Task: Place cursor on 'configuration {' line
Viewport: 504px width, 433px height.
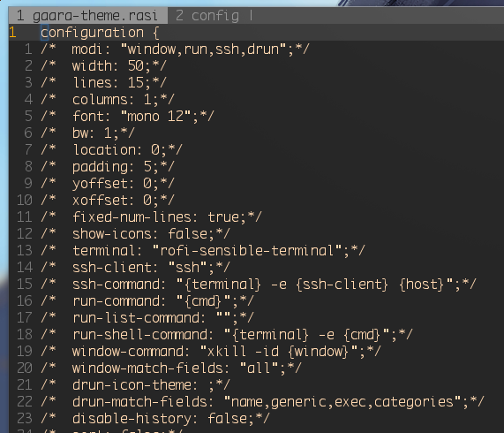Action: tap(100, 33)
